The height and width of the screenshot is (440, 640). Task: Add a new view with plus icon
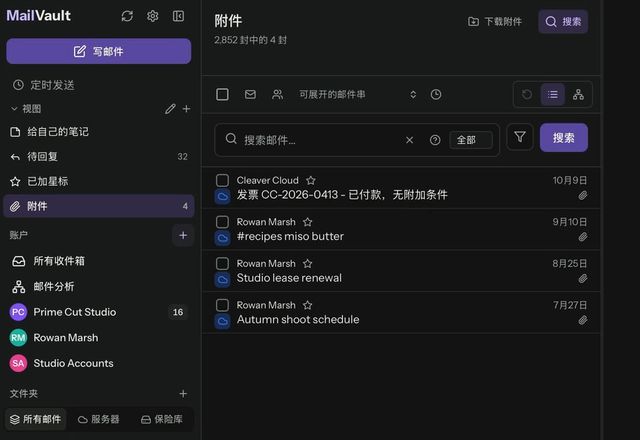[186, 109]
